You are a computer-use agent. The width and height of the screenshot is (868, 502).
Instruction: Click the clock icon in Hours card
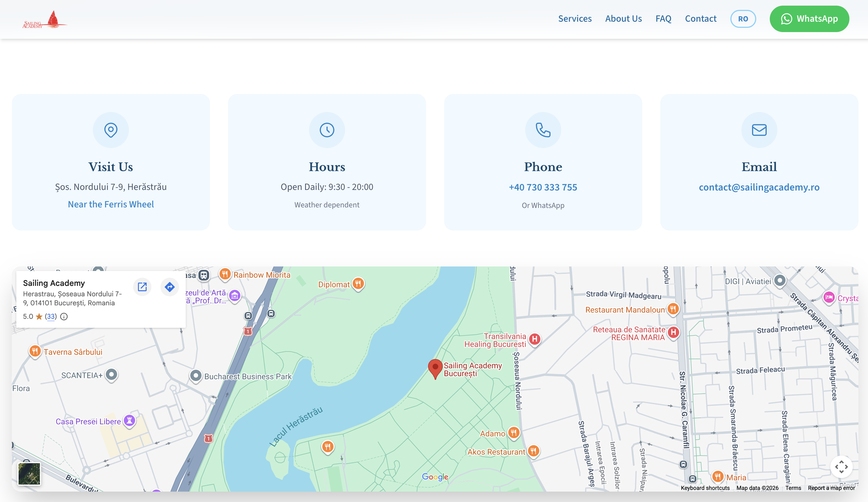(327, 130)
